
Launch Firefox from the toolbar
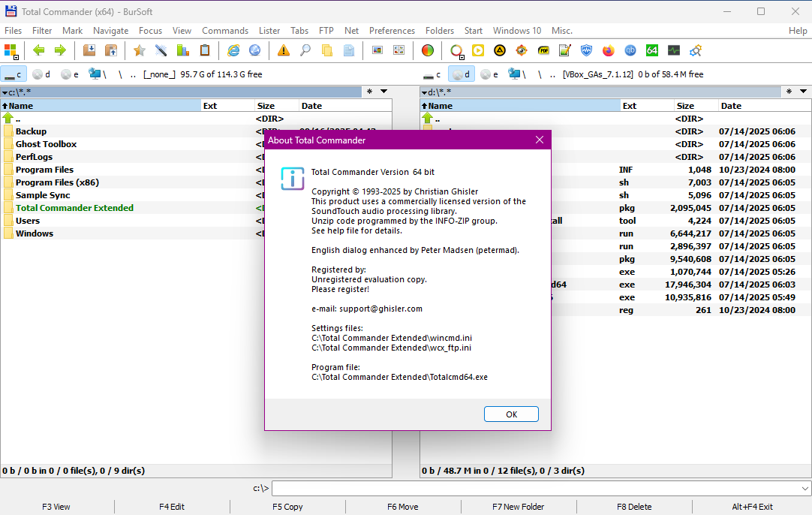click(x=609, y=50)
